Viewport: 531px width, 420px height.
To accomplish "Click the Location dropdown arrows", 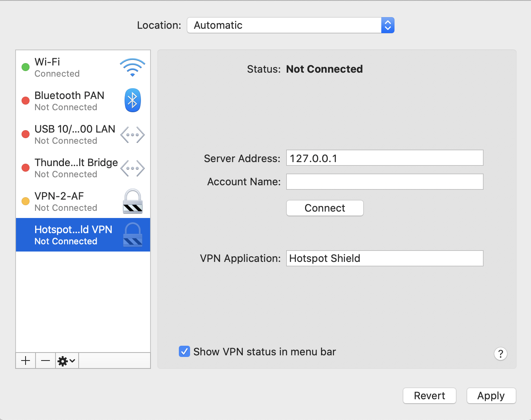I will coord(388,25).
